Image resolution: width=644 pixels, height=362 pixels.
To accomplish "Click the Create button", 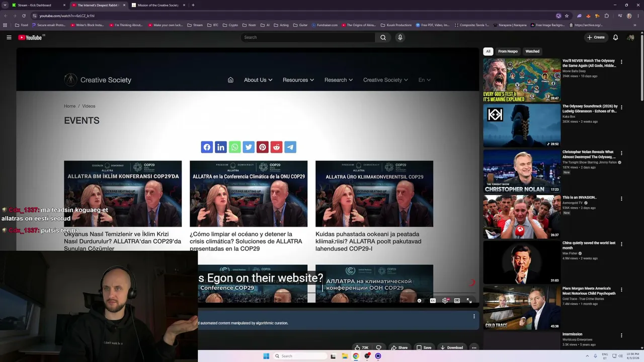I will (x=596, y=37).
